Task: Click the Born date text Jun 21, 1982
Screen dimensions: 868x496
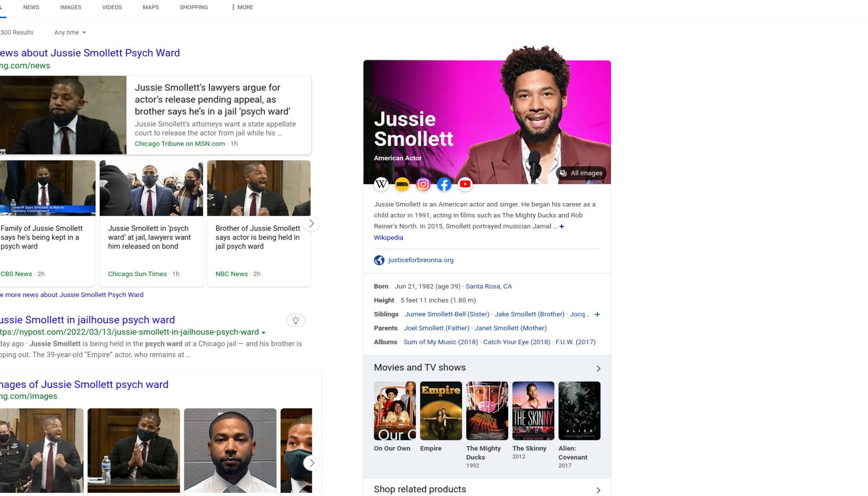Action: [x=428, y=286]
